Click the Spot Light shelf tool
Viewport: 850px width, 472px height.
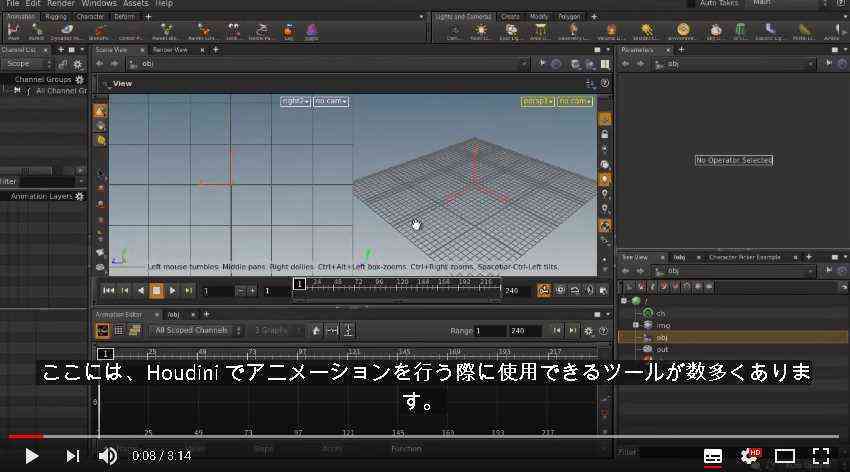pyautogui.click(x=510, y=31)
